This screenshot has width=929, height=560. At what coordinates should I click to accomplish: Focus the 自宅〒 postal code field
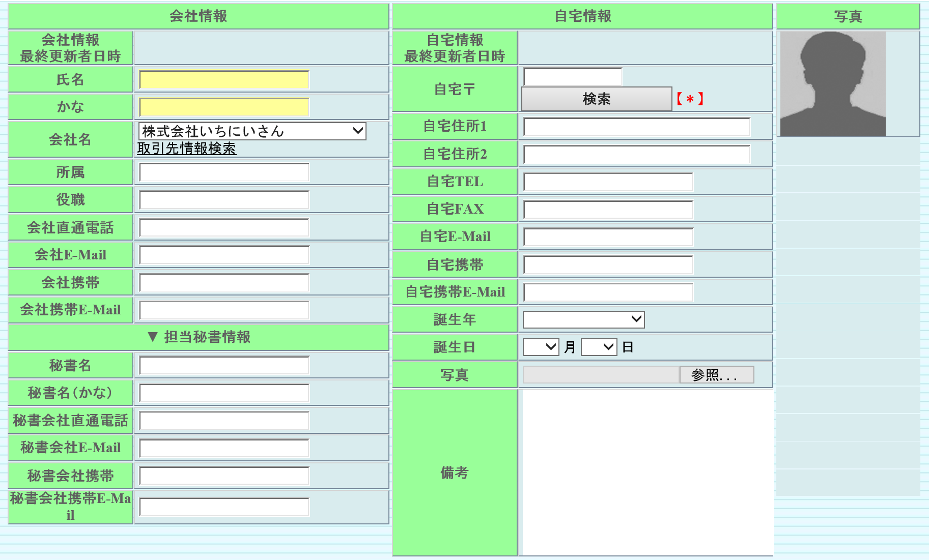(x=572, y=77)
